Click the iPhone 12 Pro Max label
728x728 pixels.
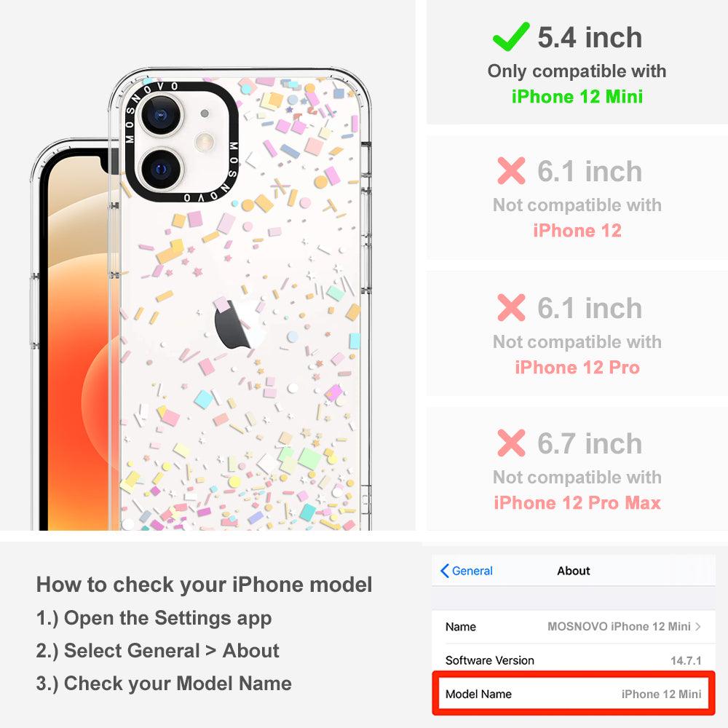pos(577,503)
